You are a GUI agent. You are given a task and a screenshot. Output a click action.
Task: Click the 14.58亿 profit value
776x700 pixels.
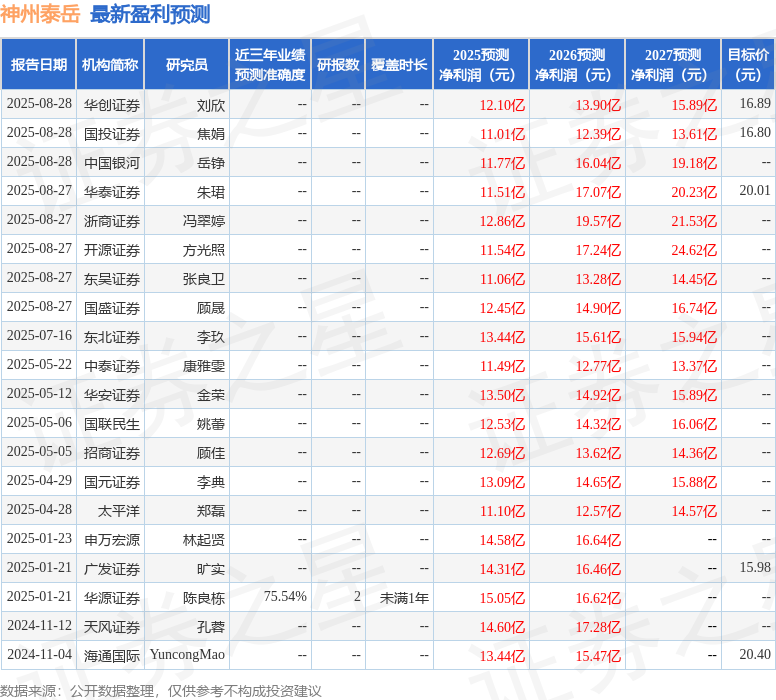pyautogui.click(x=502, y=540)
